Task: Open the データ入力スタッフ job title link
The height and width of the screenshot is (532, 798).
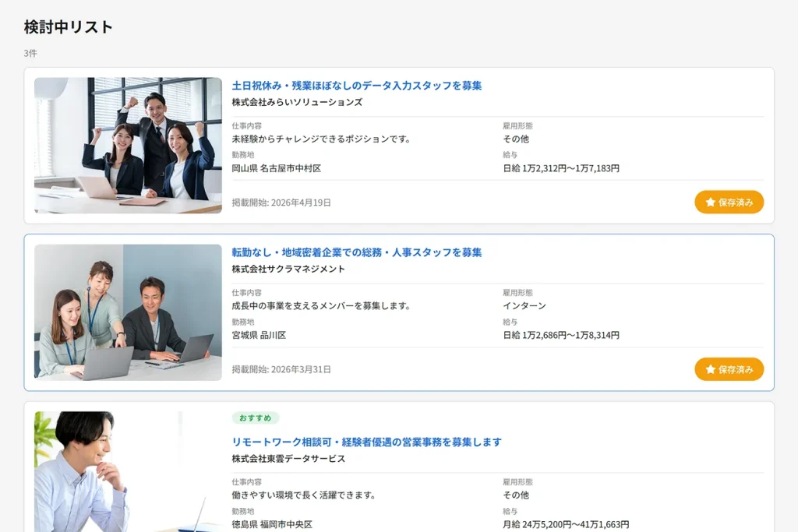Action: [357, 86]
